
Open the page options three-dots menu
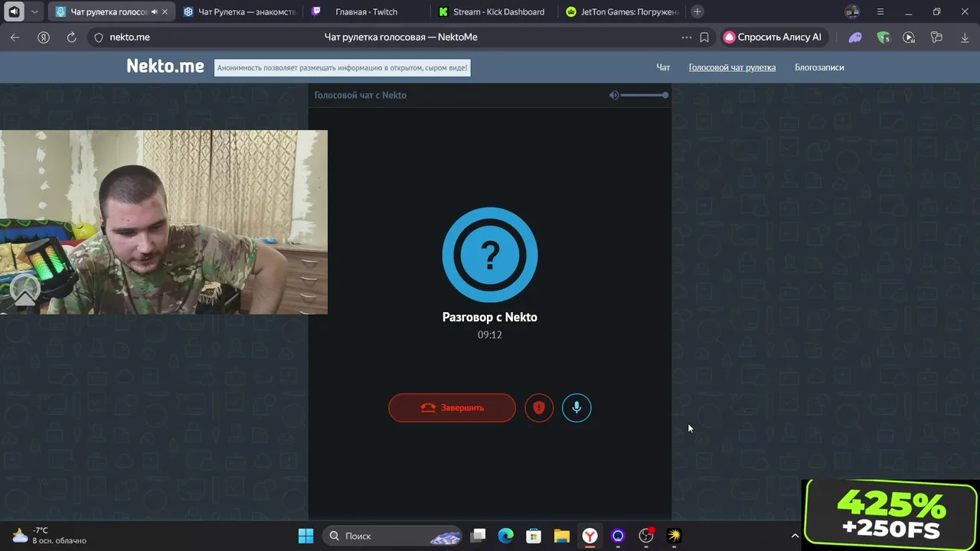pyautogui.click(x=687, y=37)
